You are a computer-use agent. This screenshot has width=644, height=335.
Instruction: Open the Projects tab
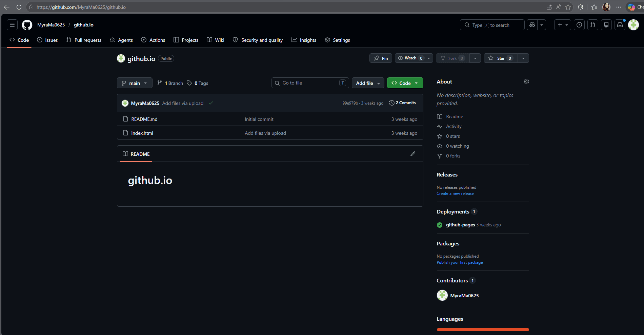pos(186,40)
